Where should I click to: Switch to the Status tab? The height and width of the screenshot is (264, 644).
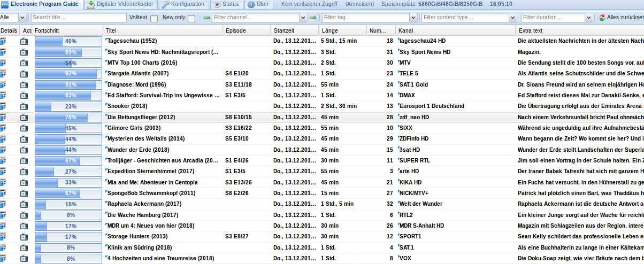click(x=226, y=4)
